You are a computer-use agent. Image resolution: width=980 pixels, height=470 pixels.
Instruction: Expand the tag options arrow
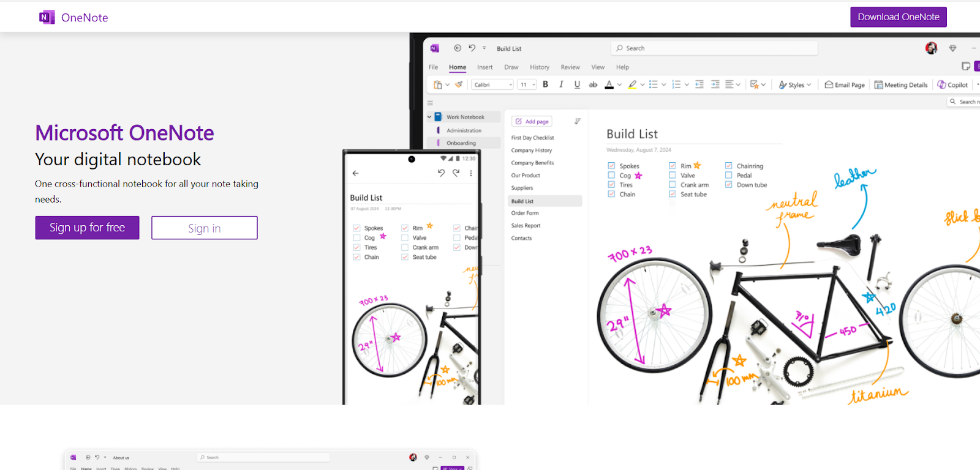(x=763, y=85)
